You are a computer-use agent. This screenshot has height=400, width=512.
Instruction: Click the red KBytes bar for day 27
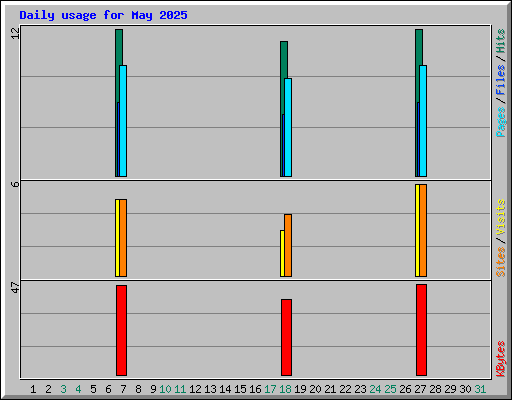pyautogui.click(x=421, y=330)
